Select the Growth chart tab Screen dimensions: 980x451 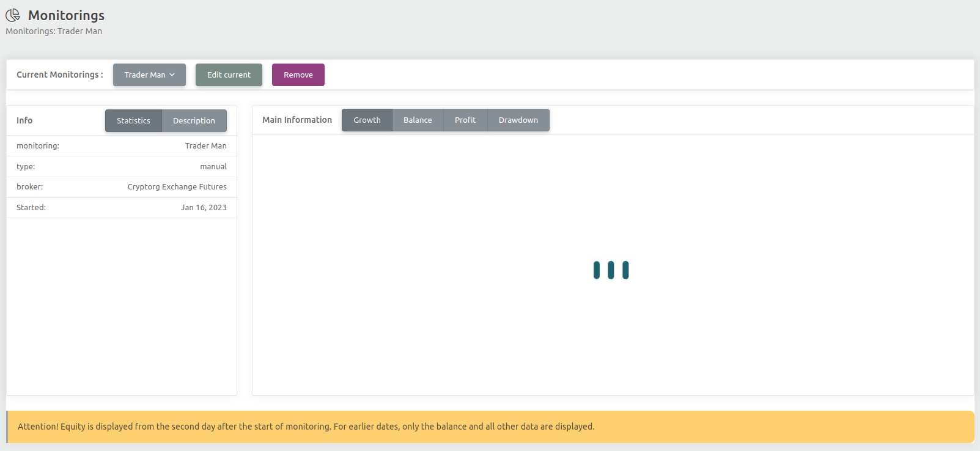tap(367, 120)
